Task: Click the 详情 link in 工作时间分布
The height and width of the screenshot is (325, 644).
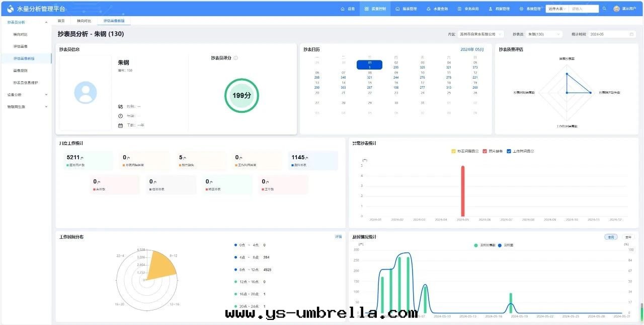Action: (x=339, y=236)
